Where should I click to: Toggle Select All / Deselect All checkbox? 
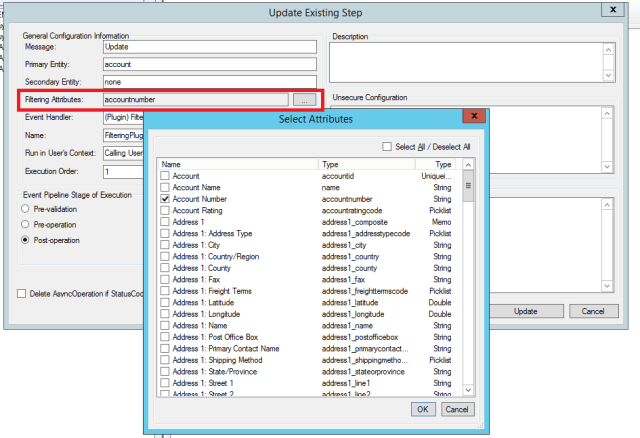(x=387, y=147)
